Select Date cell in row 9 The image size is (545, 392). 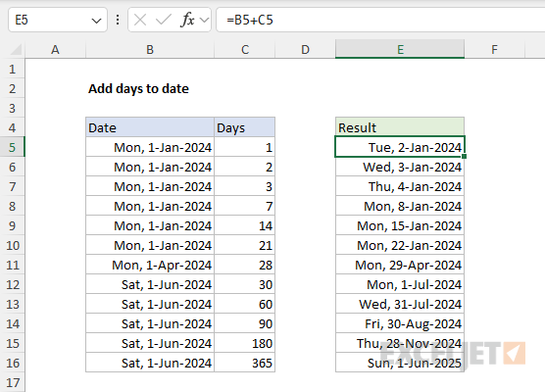[150, 225]
